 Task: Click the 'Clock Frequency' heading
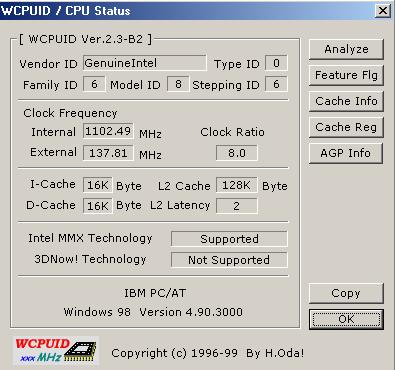click(70, 113)
